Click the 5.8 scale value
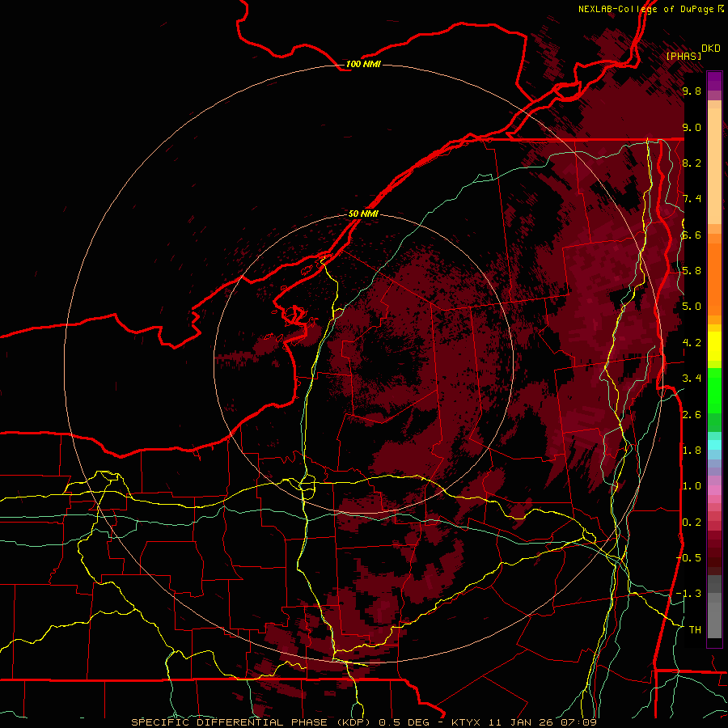This screenshot has height=728, width=728. pos(692,271)
